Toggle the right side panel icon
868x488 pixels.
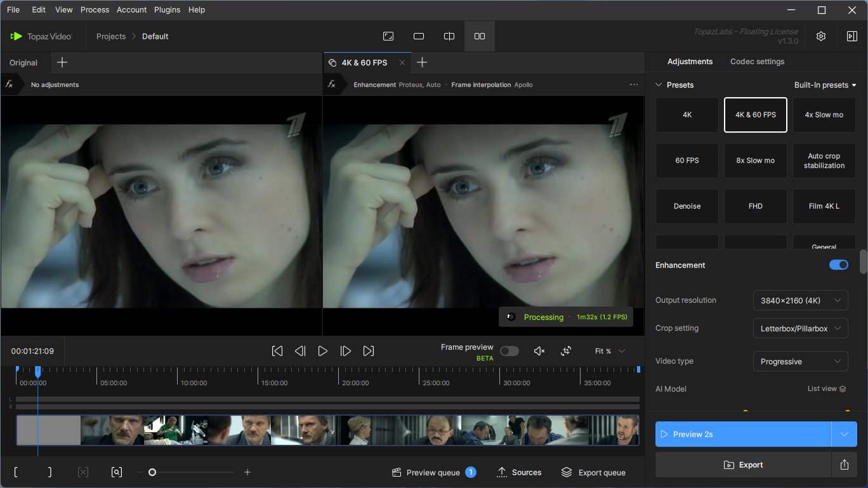point(852,36)
